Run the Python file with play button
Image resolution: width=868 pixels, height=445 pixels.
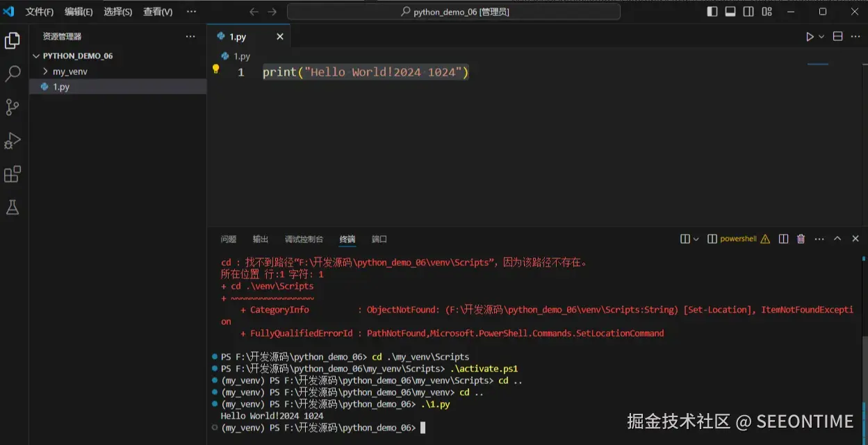click(x=810, y=37)
